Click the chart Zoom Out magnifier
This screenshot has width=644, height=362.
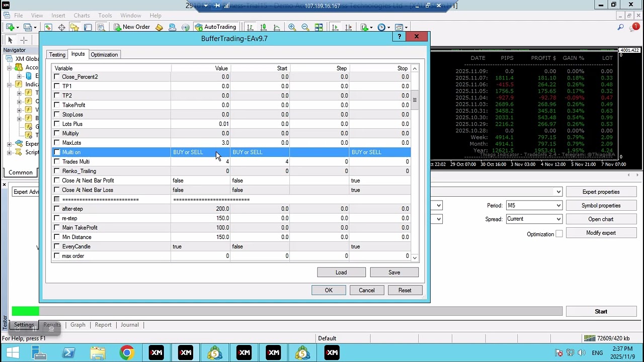[x=305, y=27]
